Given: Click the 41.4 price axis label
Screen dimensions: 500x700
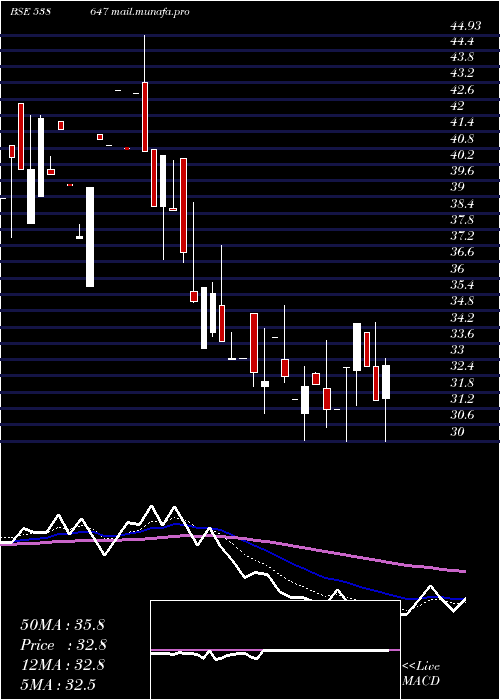Looking at the screenshot, I should click(x=462, y=122).
